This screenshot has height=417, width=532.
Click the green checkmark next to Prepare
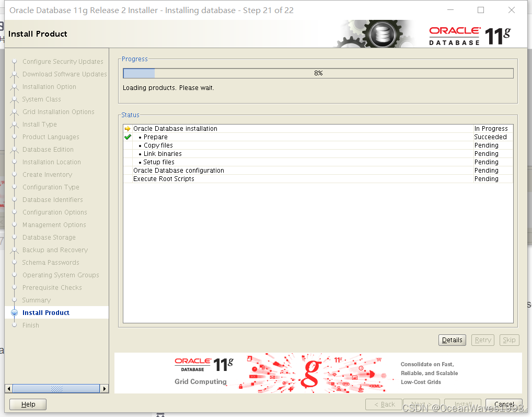(x=128, y=137)
